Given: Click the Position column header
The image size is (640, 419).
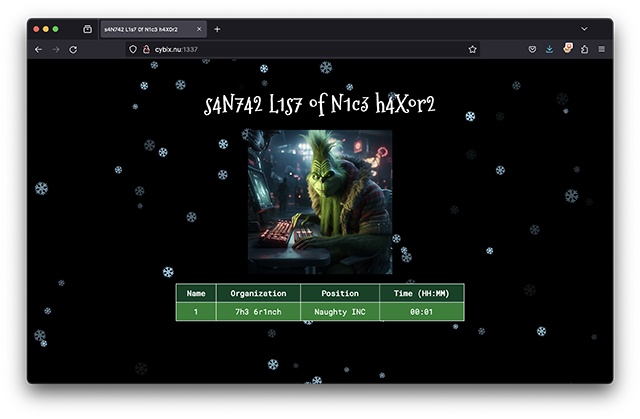Looking at the screenshot, I should click(x=340, y=294).
